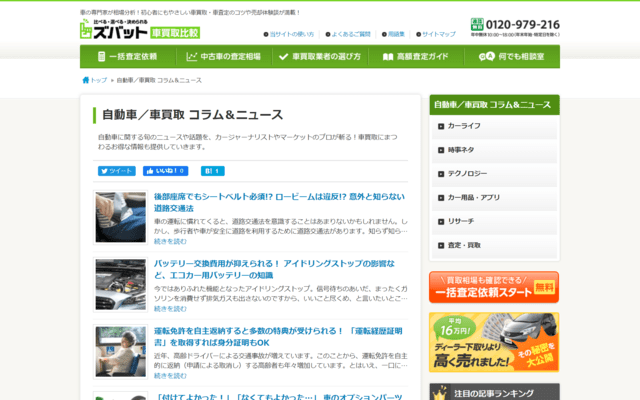Click the checkmark icon beside 車買取業者の選び方

coord(283,57)
